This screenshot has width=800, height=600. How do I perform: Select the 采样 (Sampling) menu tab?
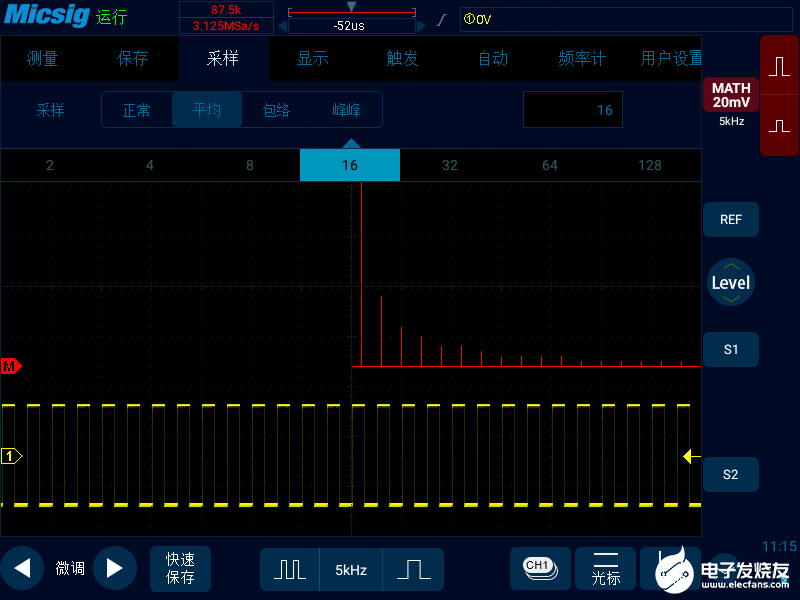tap(223, 59)
